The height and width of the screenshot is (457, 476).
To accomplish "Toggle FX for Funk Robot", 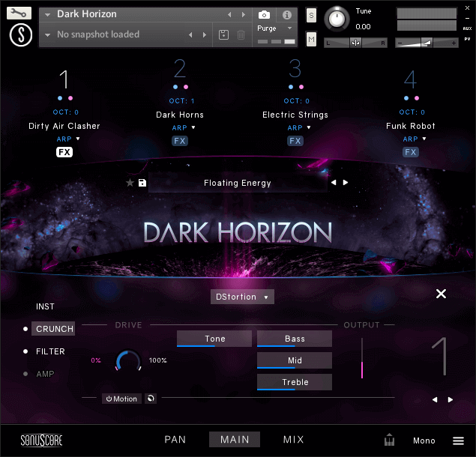I will (x=411, y=152).
